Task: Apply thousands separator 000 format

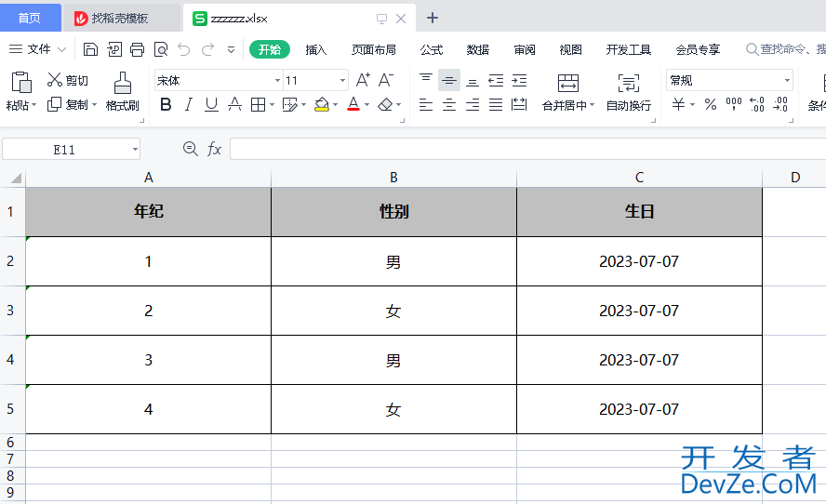Action: click(734, 104)
